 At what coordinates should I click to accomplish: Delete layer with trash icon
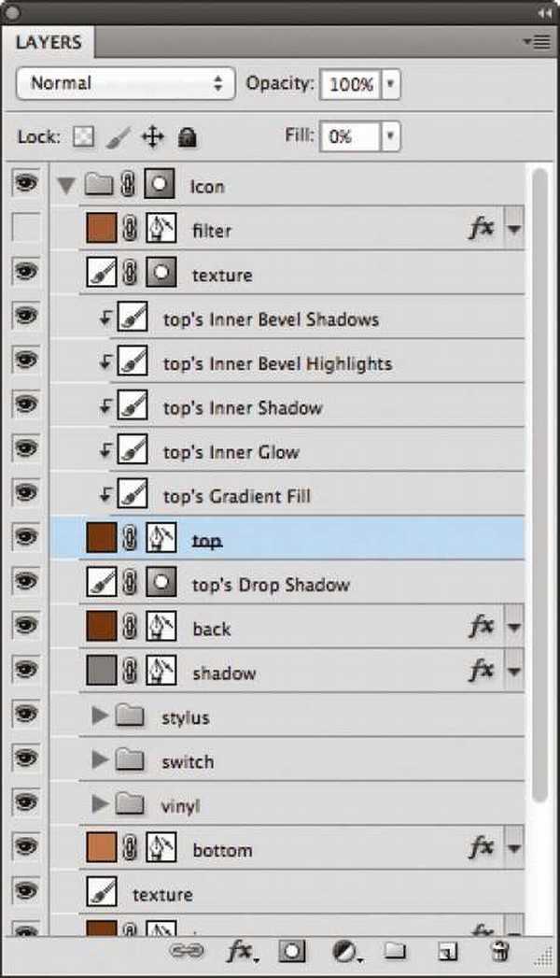click(500, 951)
